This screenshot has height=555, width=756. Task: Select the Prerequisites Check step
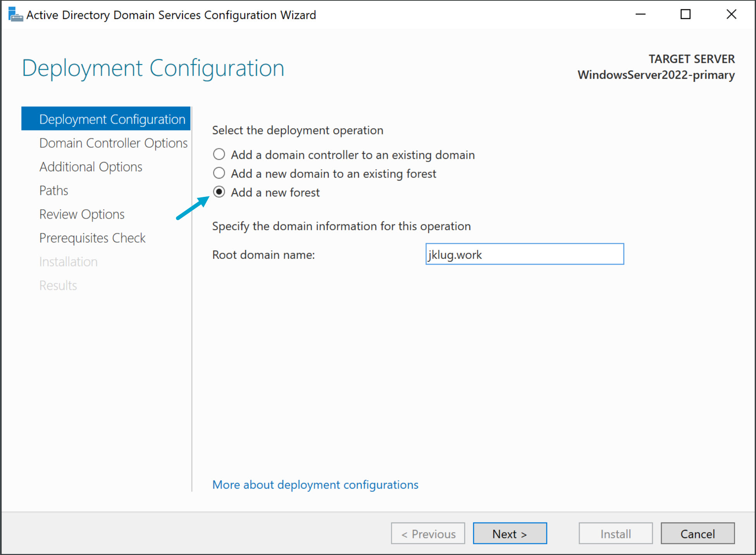[92, 238]
